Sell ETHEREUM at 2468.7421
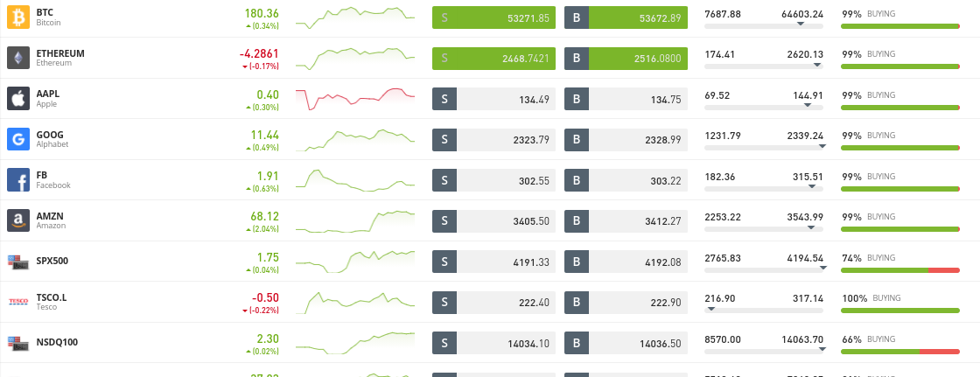 (x=493, y=58)
